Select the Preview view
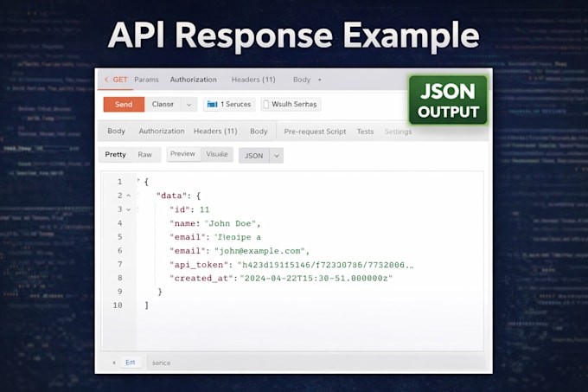 [183, 154]
